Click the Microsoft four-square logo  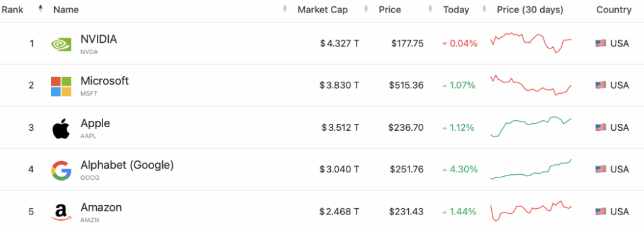tap(61, 86)
